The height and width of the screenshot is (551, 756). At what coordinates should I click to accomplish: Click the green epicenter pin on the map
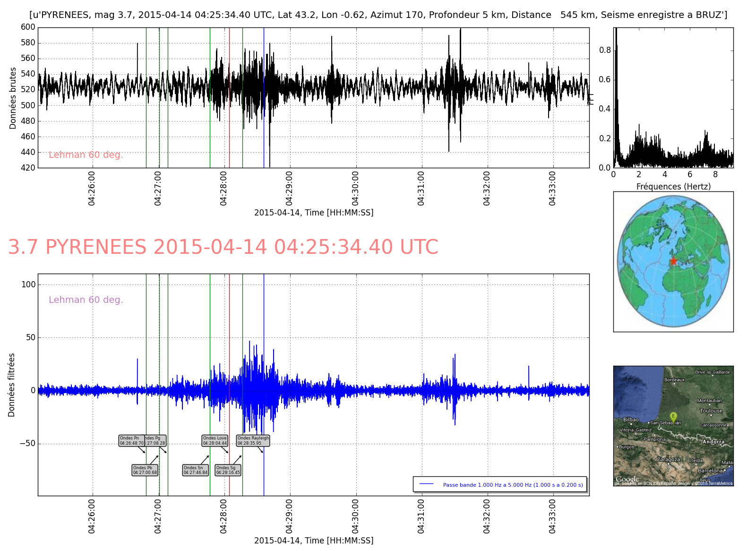point(673,416)
